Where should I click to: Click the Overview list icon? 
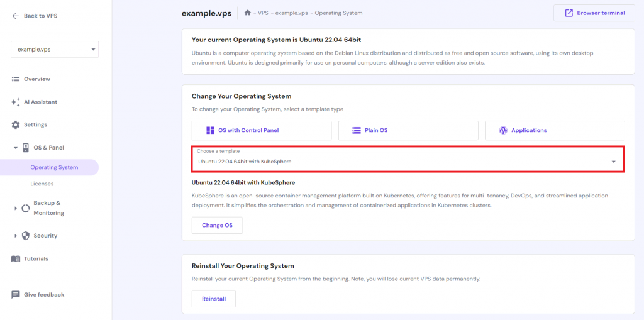click(16, 79)
